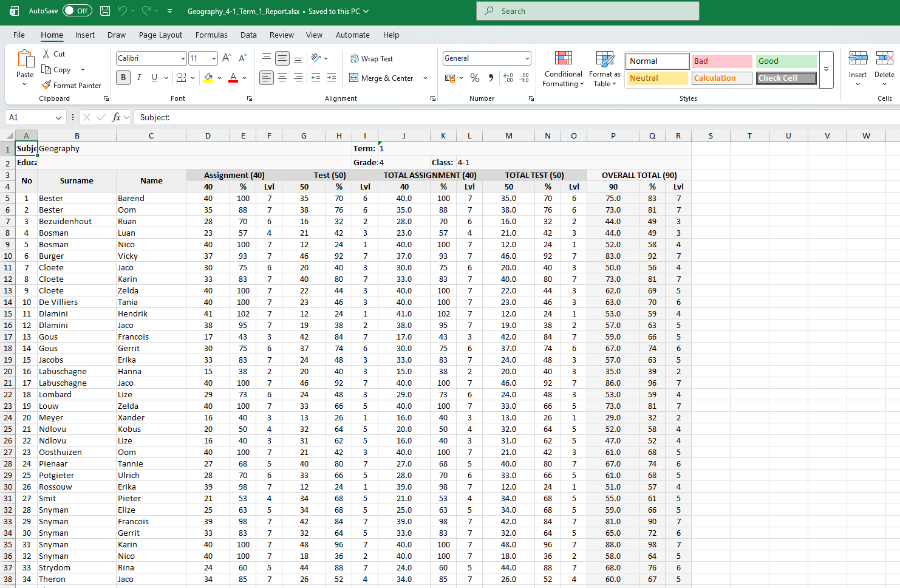Click the Decrease Decimal icon

(525, 78)
